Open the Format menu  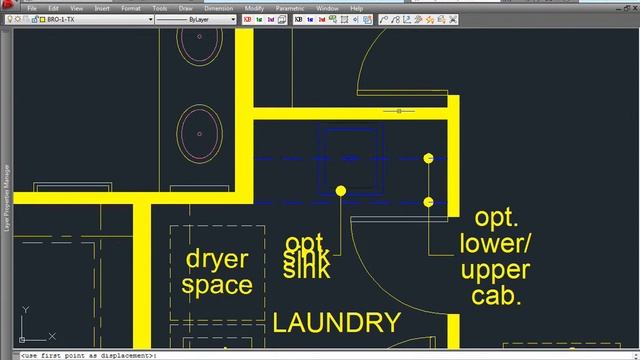pyautogui.click(x=131, y=8)
